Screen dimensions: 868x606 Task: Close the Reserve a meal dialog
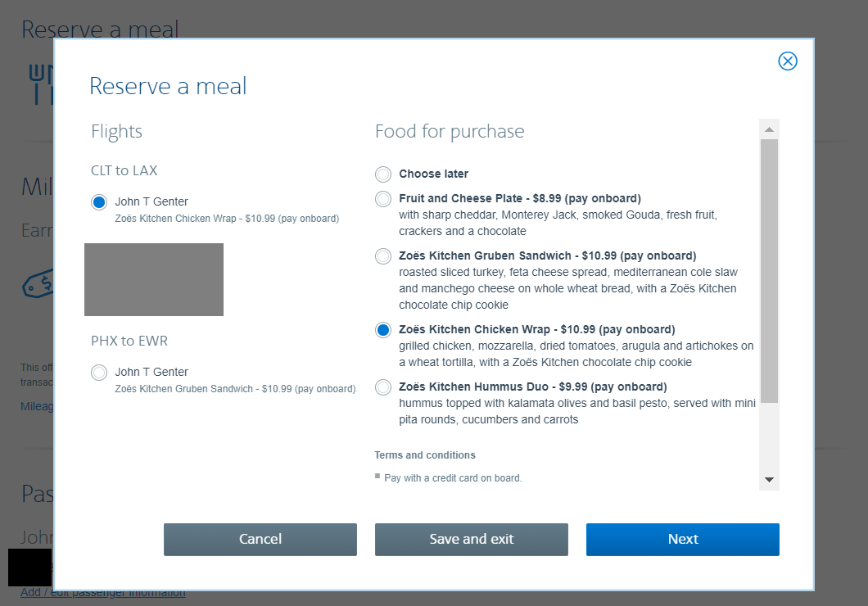pyautogui.click(x=787, y=61)
